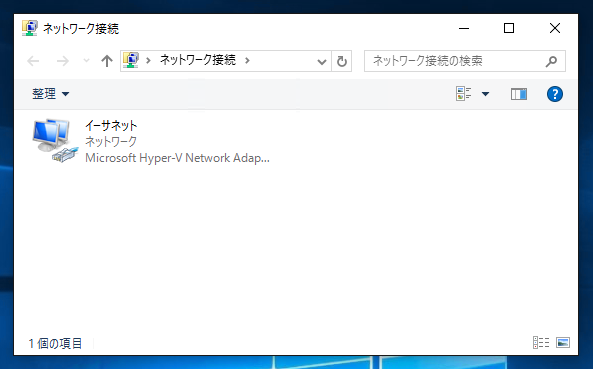Minimize the ネットワーク接続 window
593x369 pixels.
click(464, 28)
